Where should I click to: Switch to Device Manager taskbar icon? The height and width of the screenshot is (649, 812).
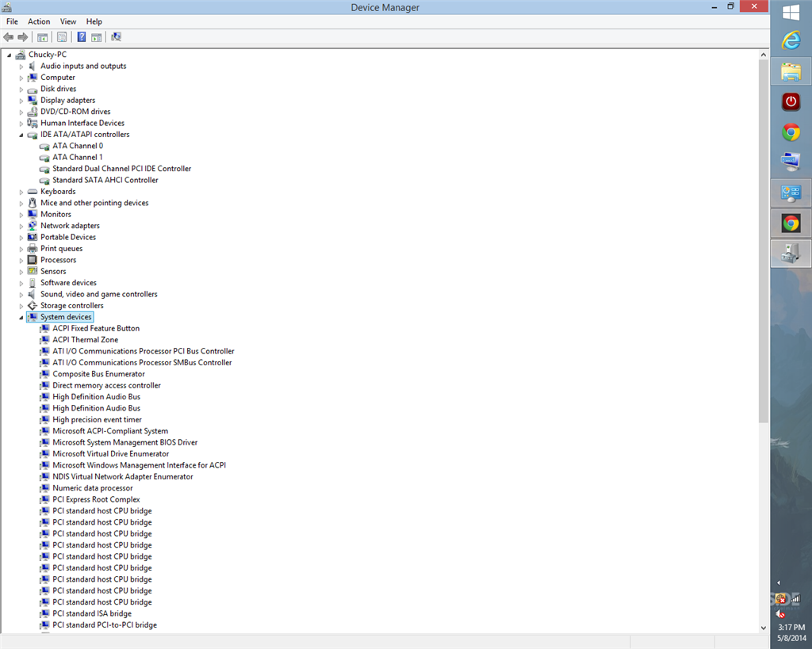click(791, 254)
